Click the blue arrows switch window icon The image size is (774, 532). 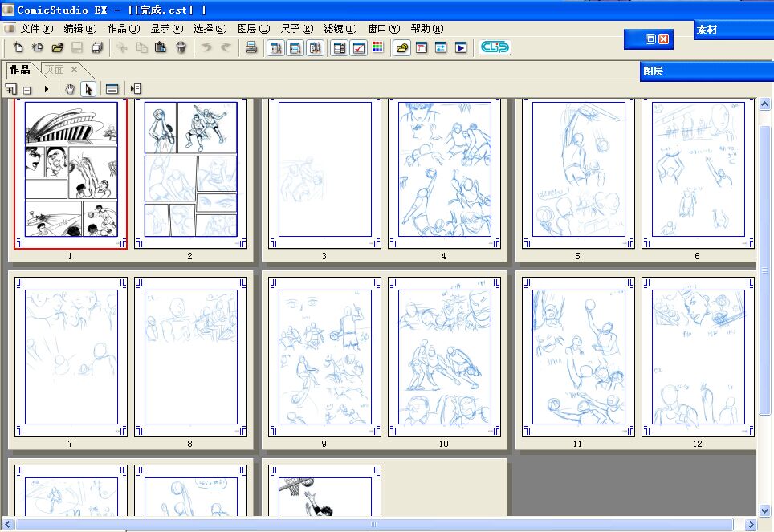(x=441, y=47)
